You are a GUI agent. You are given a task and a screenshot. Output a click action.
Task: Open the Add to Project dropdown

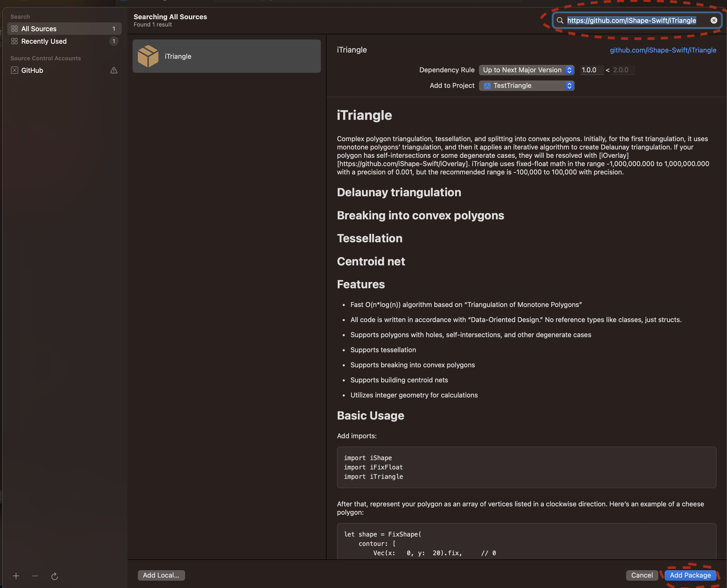click(527, 86)
